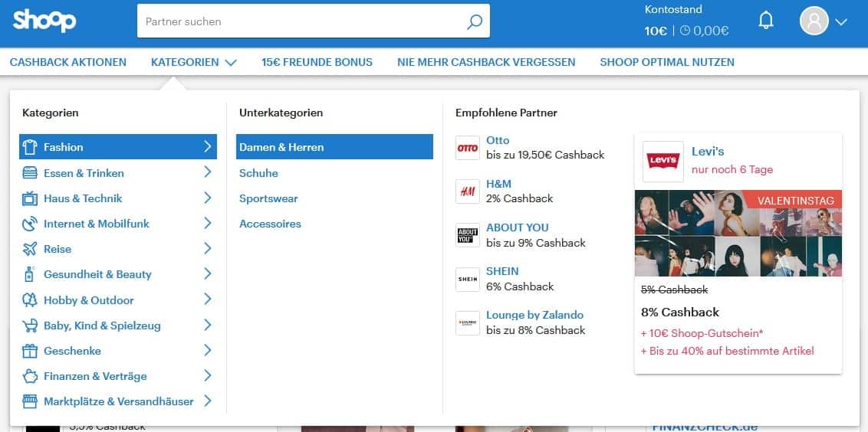Select the Reise category label

[x=58, y=249]
